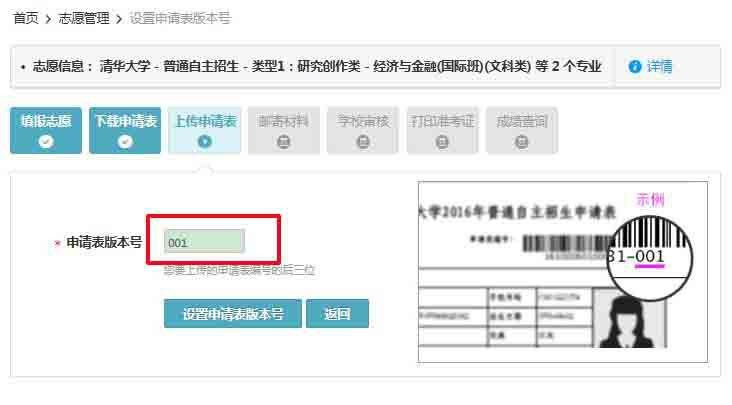Click the breadcrumb chevron after 首页
This screenshot has width=732, height=405.
tap(48, 19)
